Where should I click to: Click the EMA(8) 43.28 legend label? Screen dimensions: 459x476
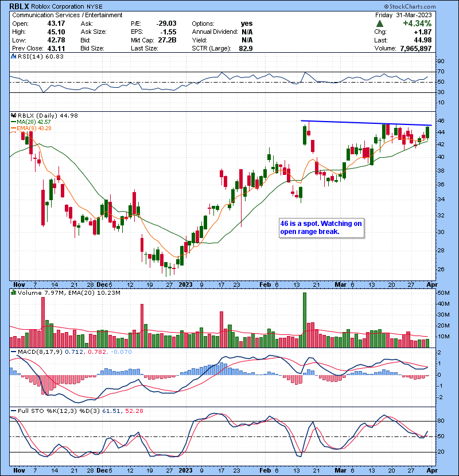click(34, 128)
